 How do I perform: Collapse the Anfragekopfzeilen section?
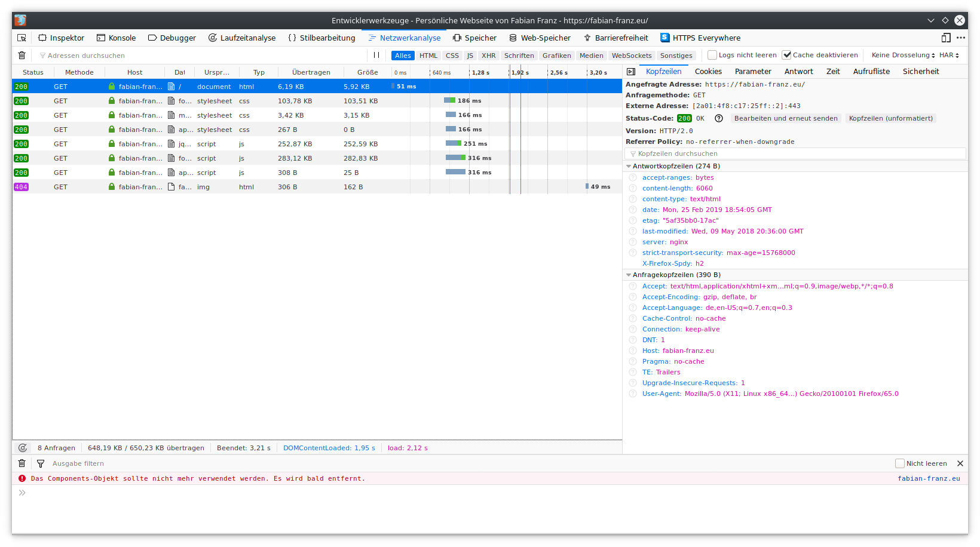(629, 275)
